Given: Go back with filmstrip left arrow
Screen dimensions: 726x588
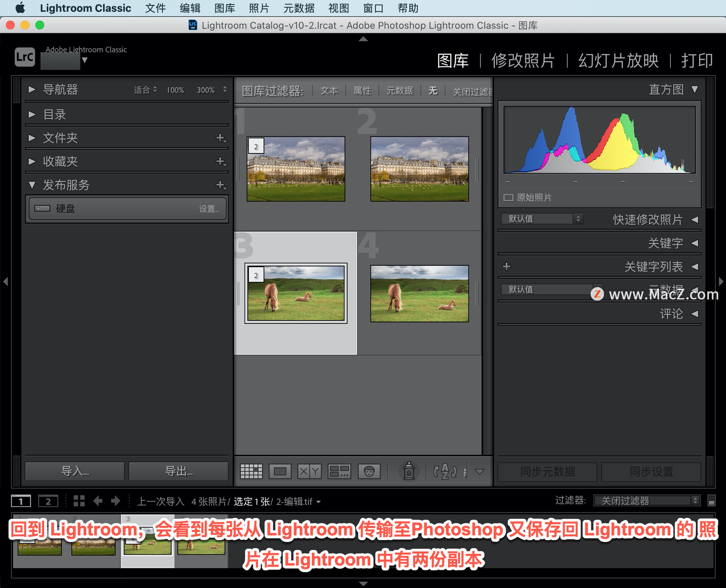Looking at the screenshot, I should [98, 501].
